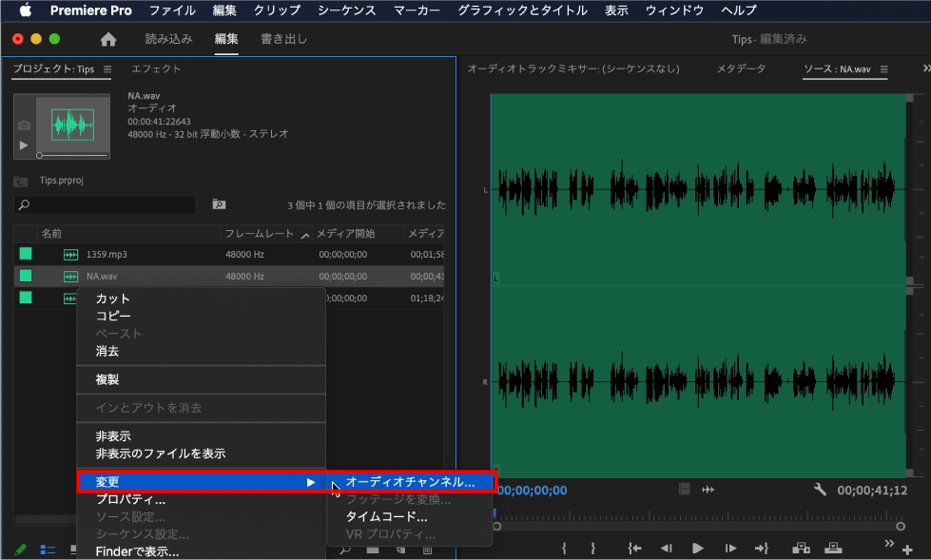Select the 1359.mp3 audio clip icon
The width and height of the screenshot is (931, 560).
pos(70,255)
